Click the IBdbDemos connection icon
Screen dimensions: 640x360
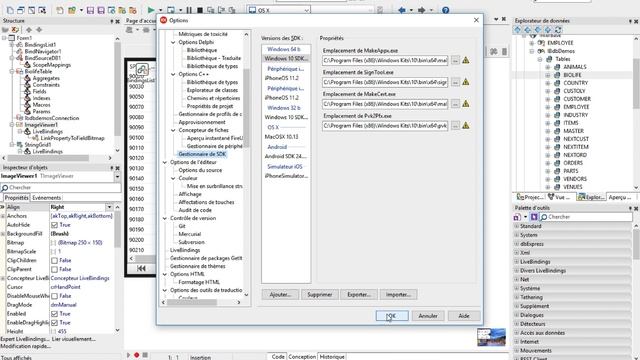coord(541,51)
